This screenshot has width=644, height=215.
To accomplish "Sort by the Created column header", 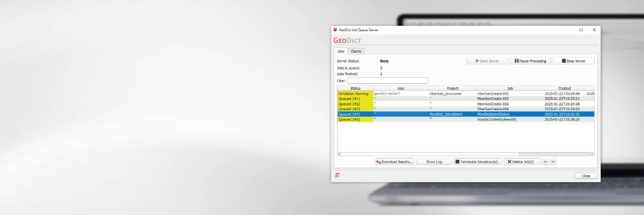I will [564, 88].
